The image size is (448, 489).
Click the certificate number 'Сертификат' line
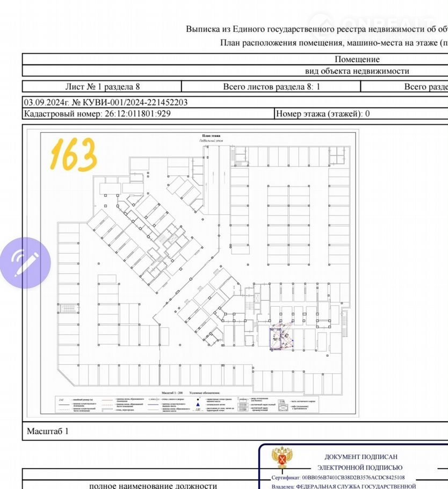point(338,477)
